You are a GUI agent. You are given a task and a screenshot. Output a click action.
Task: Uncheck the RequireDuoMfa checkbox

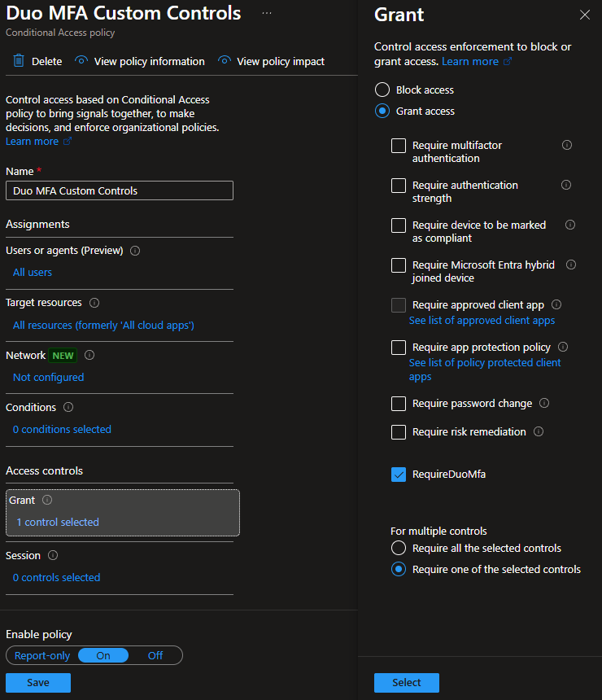click(x=399, y=475)
